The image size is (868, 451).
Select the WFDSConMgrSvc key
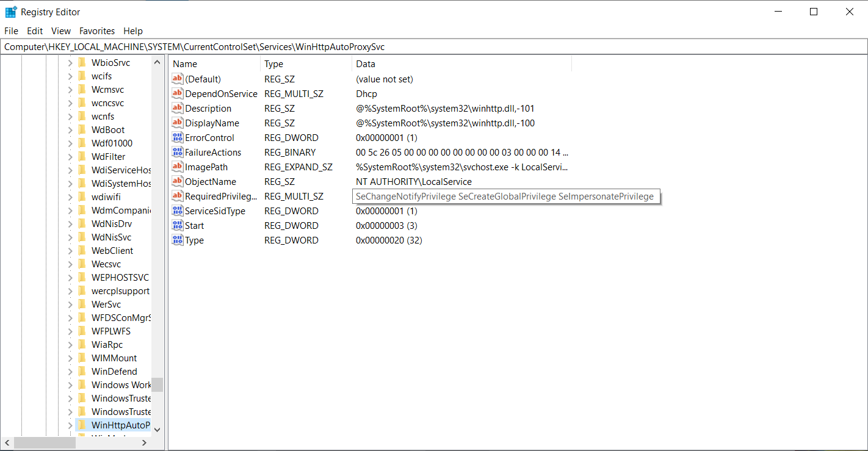point(121,317)
